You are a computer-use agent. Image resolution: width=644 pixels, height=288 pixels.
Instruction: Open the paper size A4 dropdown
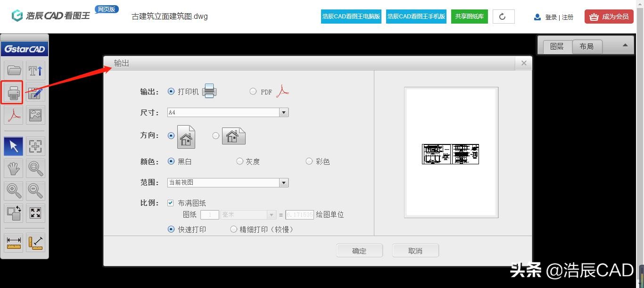coord(283,112)
